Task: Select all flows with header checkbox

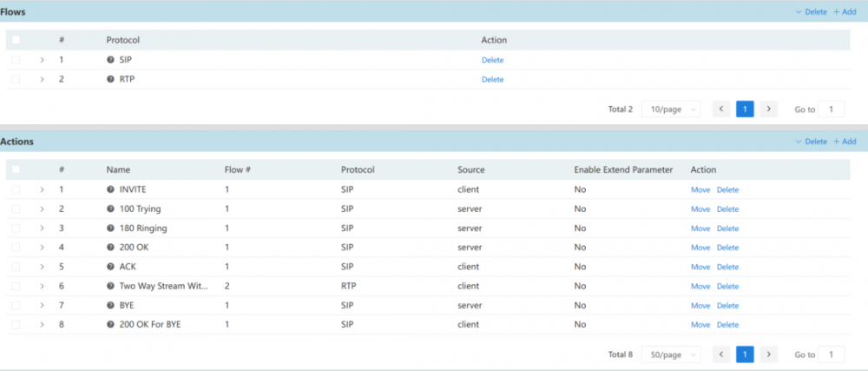Action: pyautogui.click(x=16, y=40)
